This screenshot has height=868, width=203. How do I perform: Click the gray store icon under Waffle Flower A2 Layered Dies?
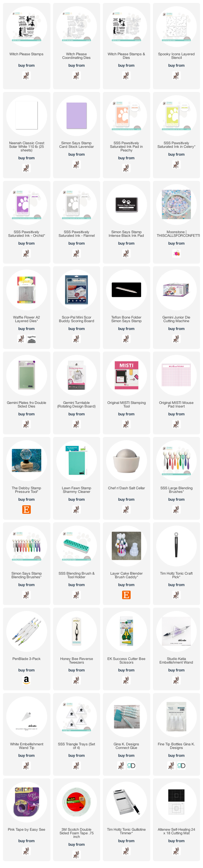point(31,339)
